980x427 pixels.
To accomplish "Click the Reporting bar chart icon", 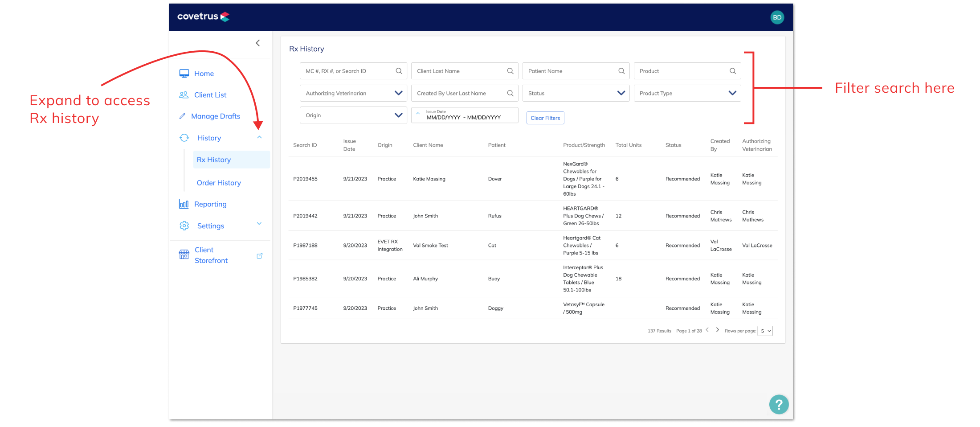I will (x=184, y=204).
